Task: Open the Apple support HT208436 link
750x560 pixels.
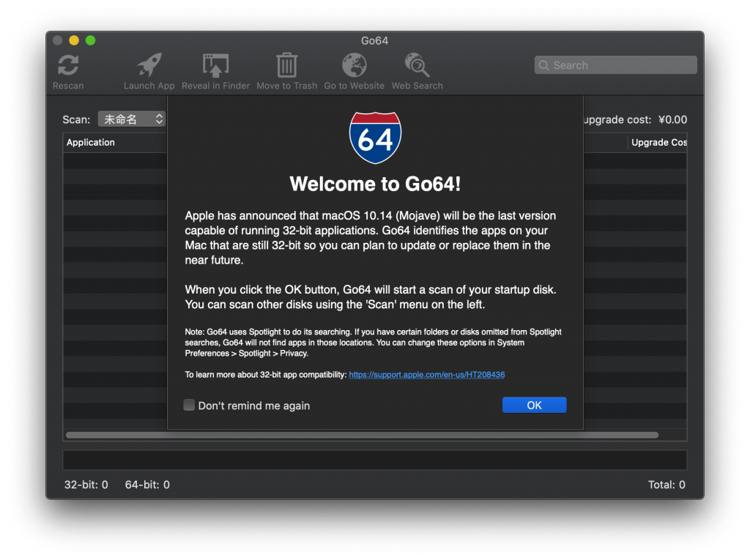Action: click(426, 375)
